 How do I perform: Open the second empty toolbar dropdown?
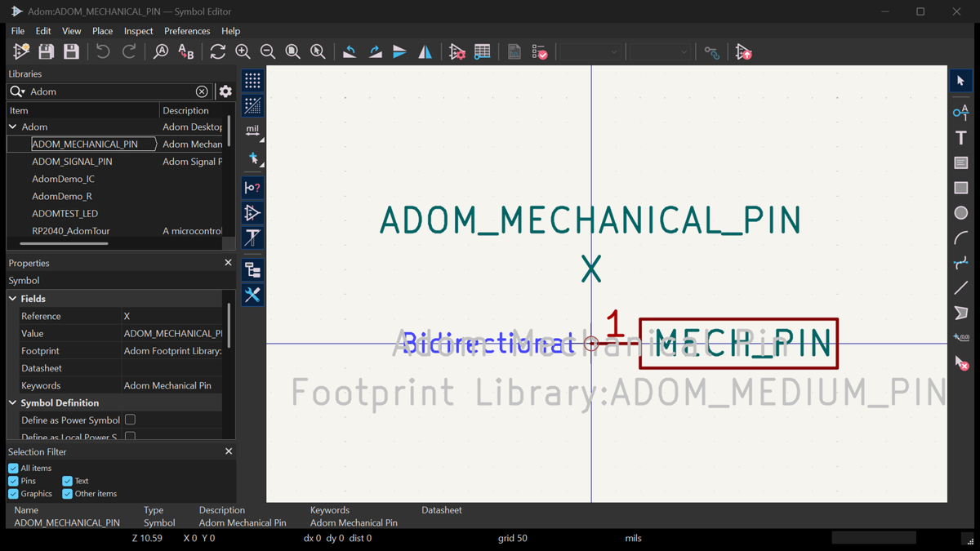coord(660,52)
